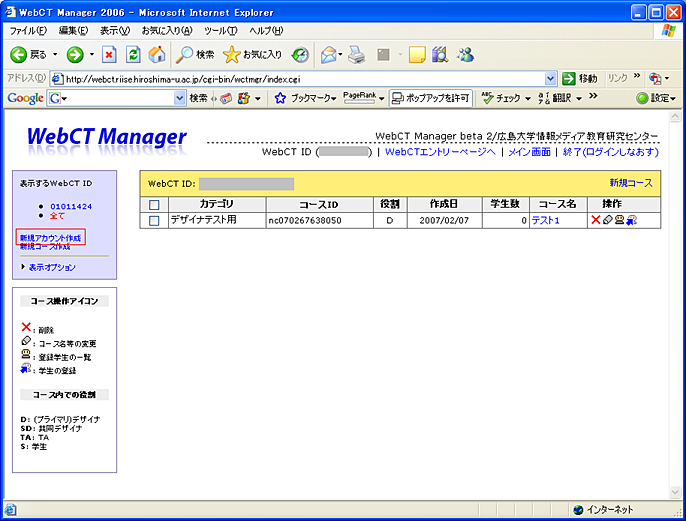Click the 全て link in sidebar
This screenshot has width=686, height=521.
[57, 216]
